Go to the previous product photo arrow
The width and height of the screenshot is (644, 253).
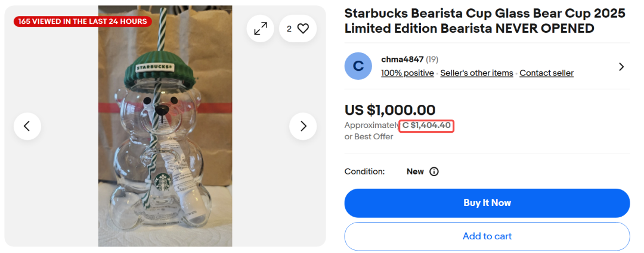(x=27, y=126)
